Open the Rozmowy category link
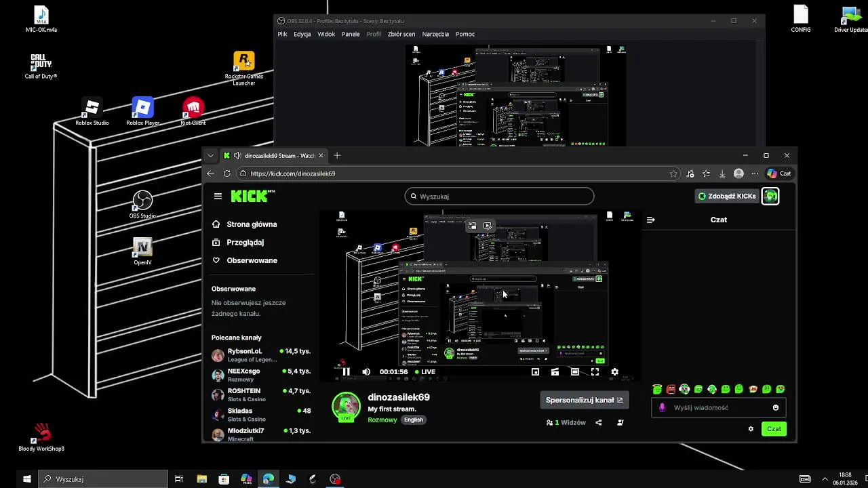This screenshot has width=868, height=488. (x=382, y=420)
